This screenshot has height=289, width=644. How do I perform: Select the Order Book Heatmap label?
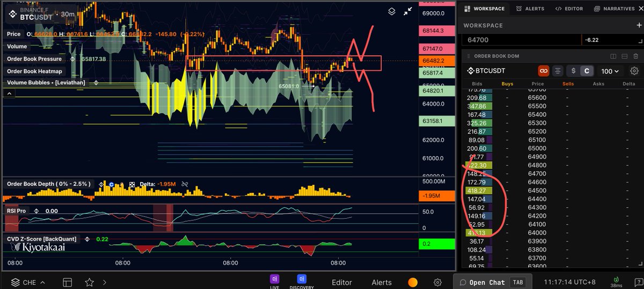pos(35,71)
